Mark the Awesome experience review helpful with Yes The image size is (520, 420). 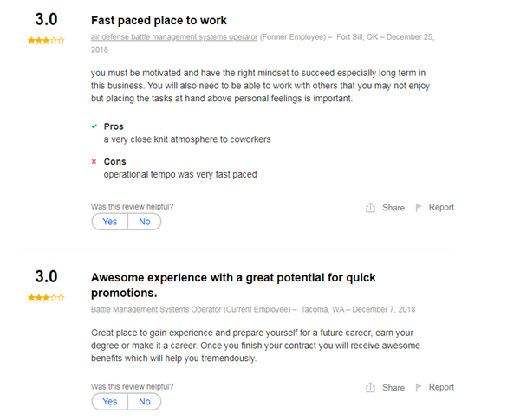(x=109, y=402)
